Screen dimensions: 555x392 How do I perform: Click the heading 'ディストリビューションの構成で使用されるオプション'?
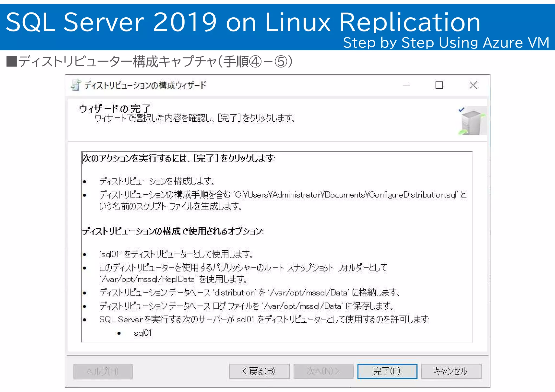[x=172, y=231]
